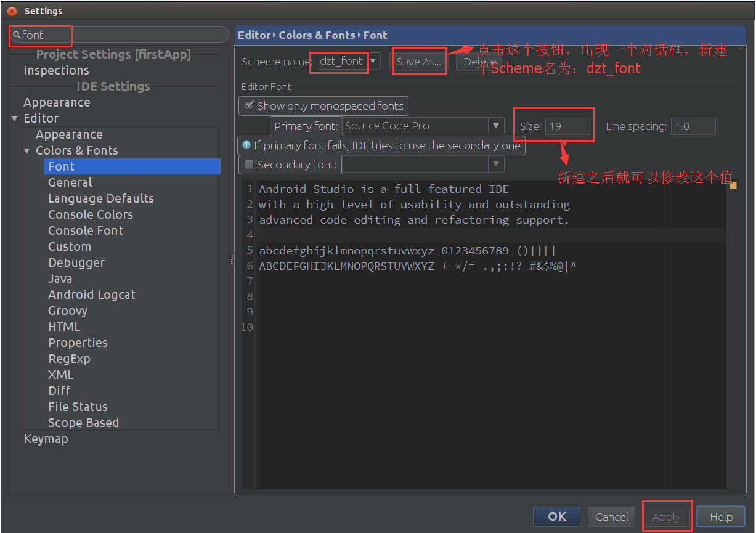Confirm with the OK button
The height and width of the screenshot is (533, 756).
556,516
